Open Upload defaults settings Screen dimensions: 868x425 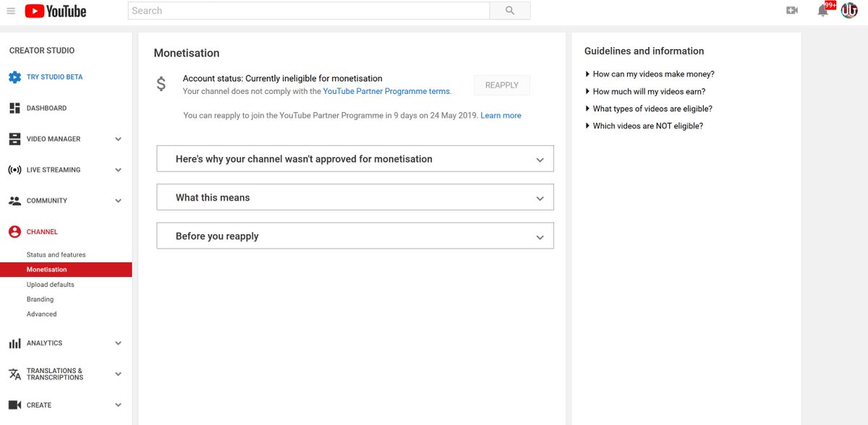pyautogui.click(x=51, y=285)
